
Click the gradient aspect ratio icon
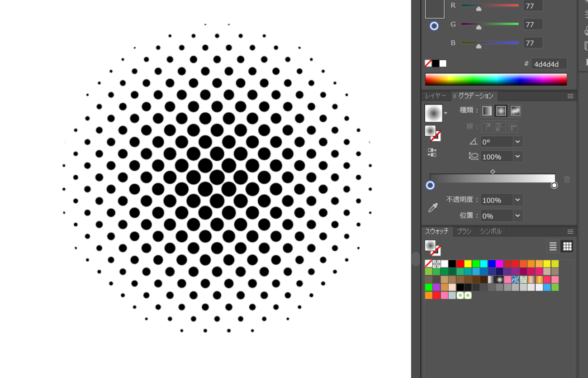(x=473, y=156)
